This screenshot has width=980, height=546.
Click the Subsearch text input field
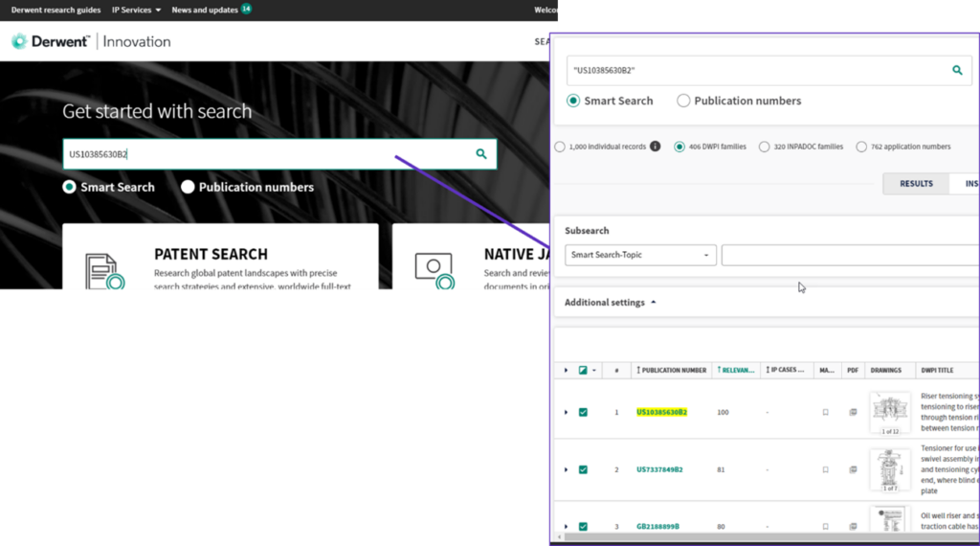850,255
